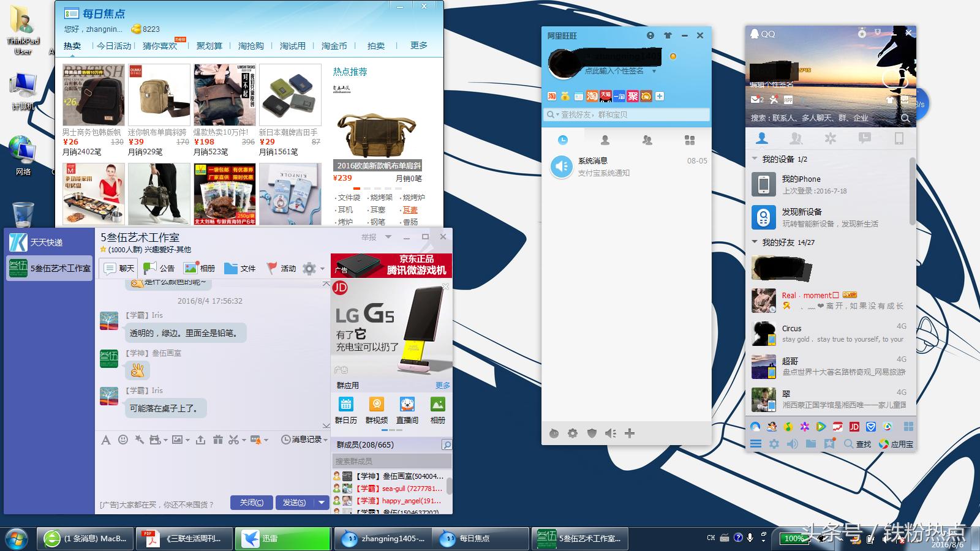The image size is (980, 551).
Task: Toggle the speaker icon in Wangwang bottom bar
Action: click(610, 433)
